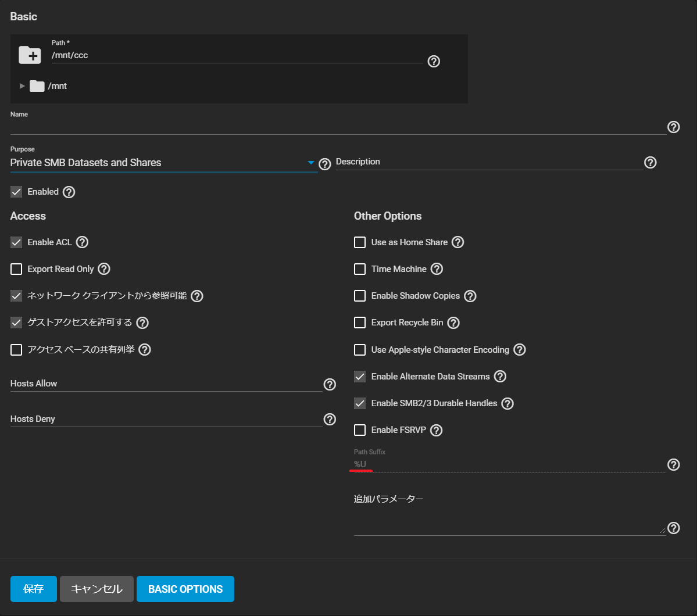Expand the /mnt tree node arrow
The image size is (697, 616).
coord(22,86)
